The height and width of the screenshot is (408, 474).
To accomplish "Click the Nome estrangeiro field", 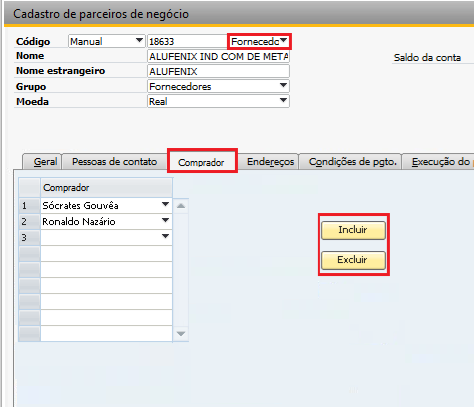I will (x=218, y=71).
